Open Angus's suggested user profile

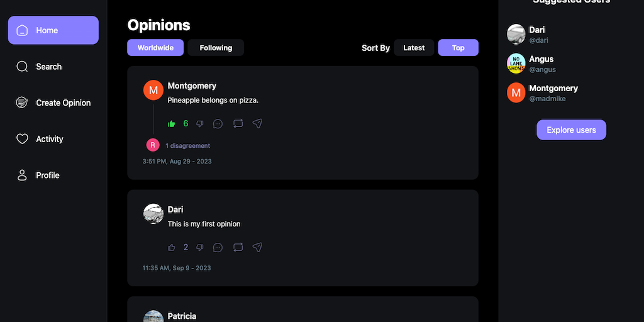tap(541, 64)
